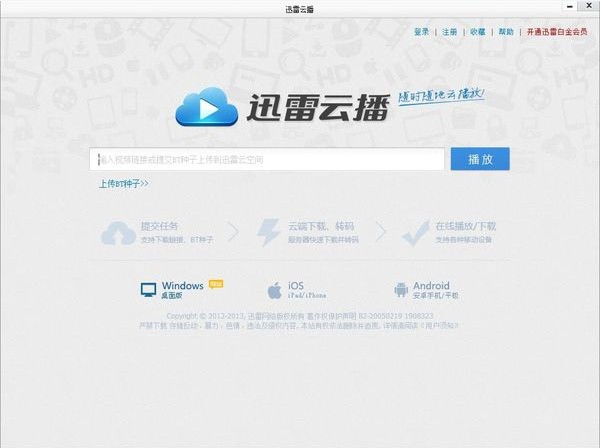This screenshot has height=448, width=600.
Task: Click 支持各种移动设备 description text
Action: pyautogui.click(x=463, y=240)
